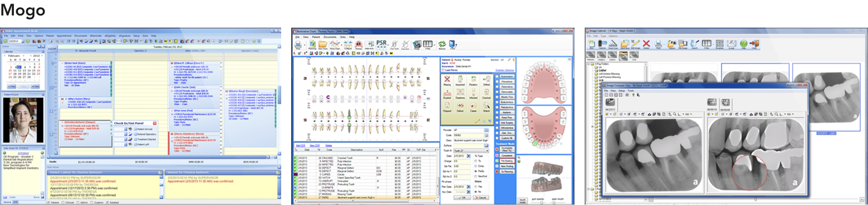The image size is (868, 205).
Task: Open the Options menu in Image Cabinet
Action: (613, 36)
